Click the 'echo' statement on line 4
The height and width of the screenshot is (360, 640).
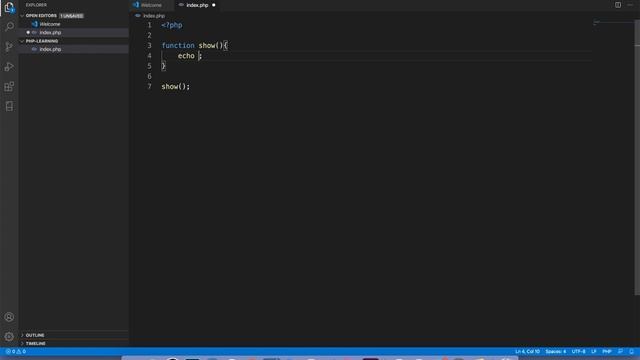point(186,56)
